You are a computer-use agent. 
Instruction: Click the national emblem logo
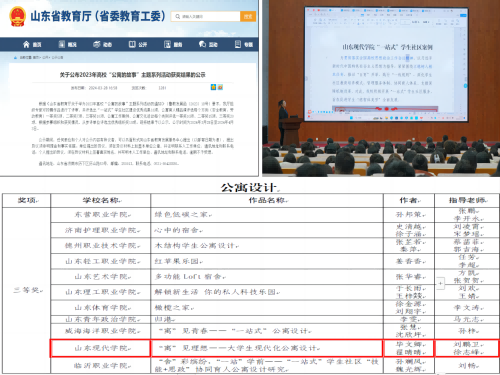(x=17, y=16)
